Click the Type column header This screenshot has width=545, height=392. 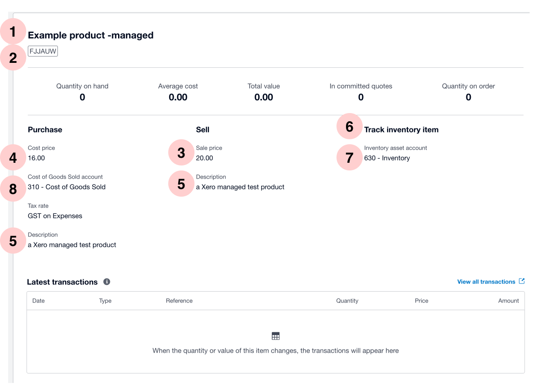(105, 301)
